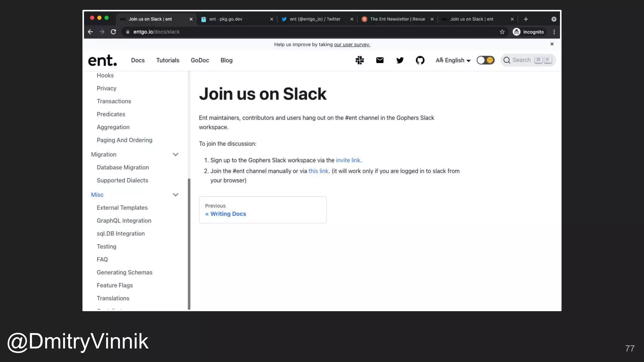This screenshot has height=362, width=644.
Task: Open a new tab with plus icon
Action: (x=526, y=19)
